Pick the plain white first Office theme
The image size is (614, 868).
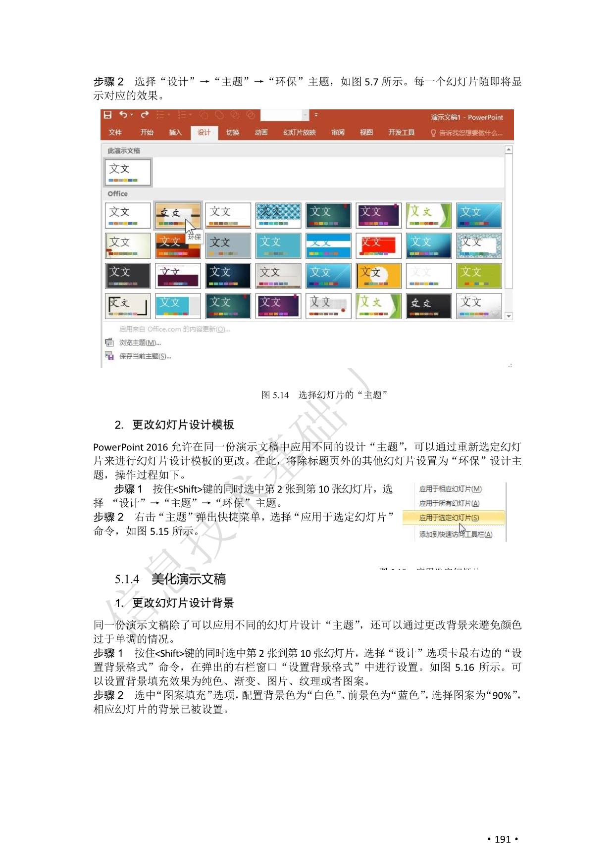pyautogui.click(x=128, y=215)
